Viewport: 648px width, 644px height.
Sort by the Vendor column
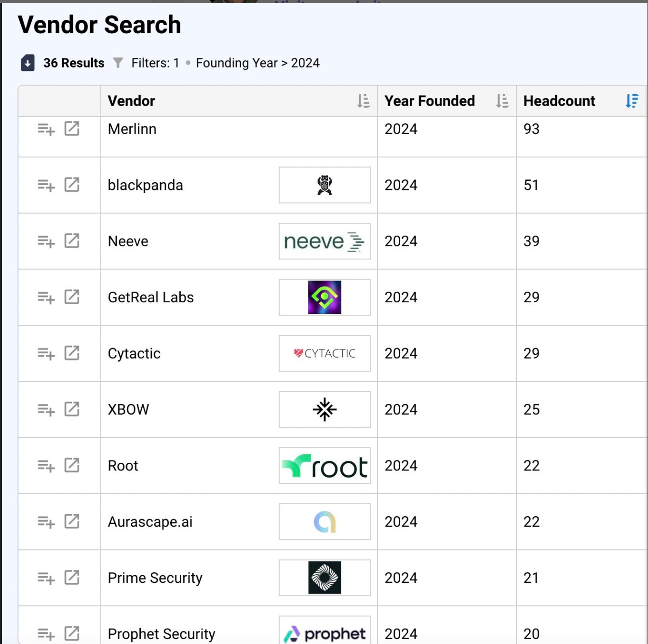pos(363,101)
